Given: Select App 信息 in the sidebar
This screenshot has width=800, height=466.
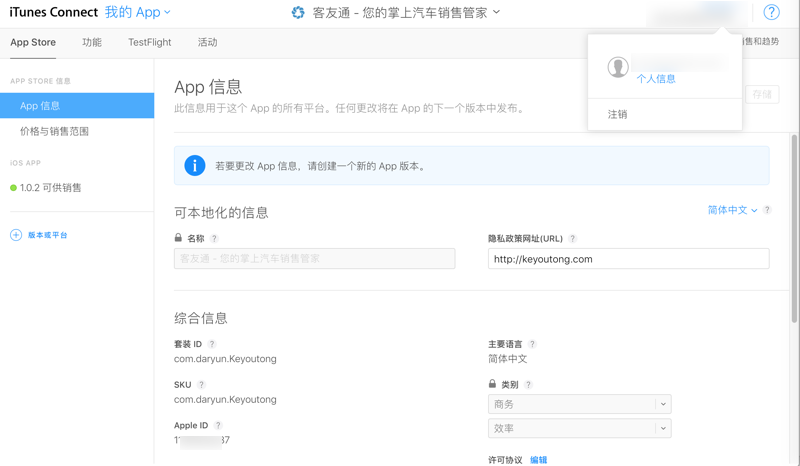Looking at the screenshot, I should (77, 106).
